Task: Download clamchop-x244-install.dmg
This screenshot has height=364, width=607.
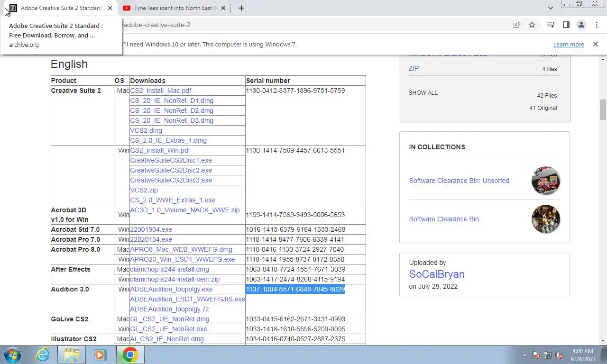Action: [x=170, y=269]
